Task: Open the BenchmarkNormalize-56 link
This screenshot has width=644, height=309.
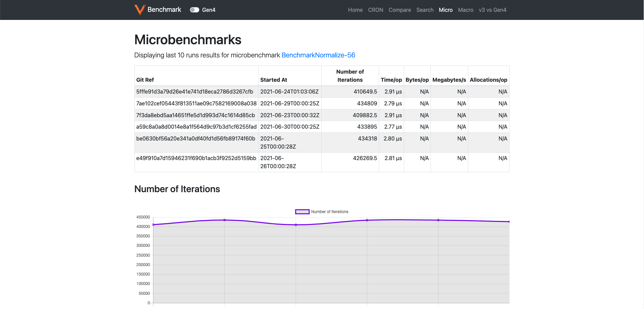Action: (318, 55)
